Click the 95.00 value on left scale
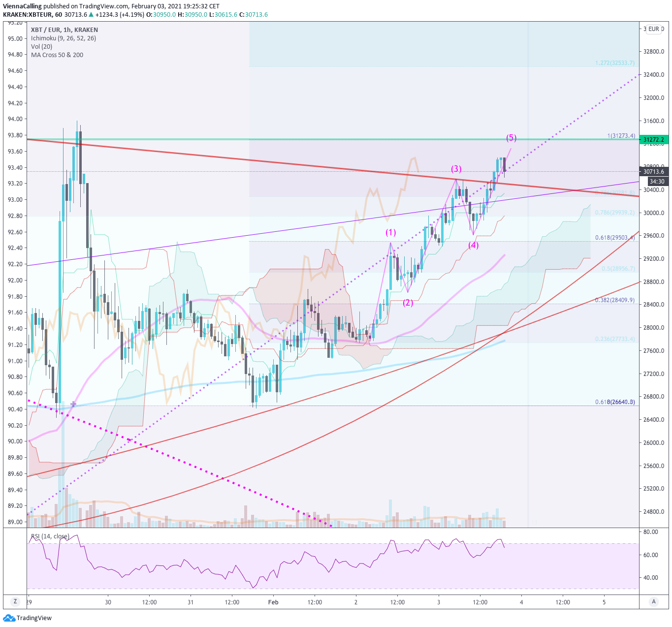This screenshot has height=627, width=672. point(15,39)
